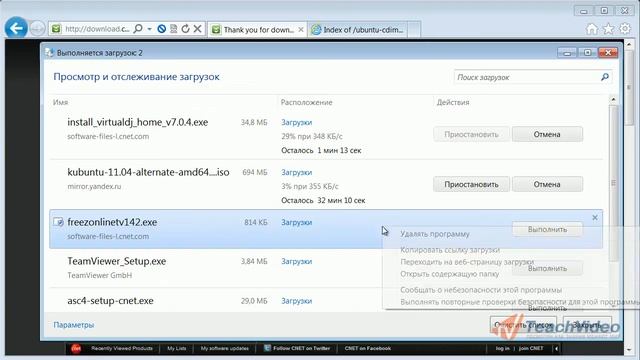Click the browser Forward arrow button

(37, 29)
